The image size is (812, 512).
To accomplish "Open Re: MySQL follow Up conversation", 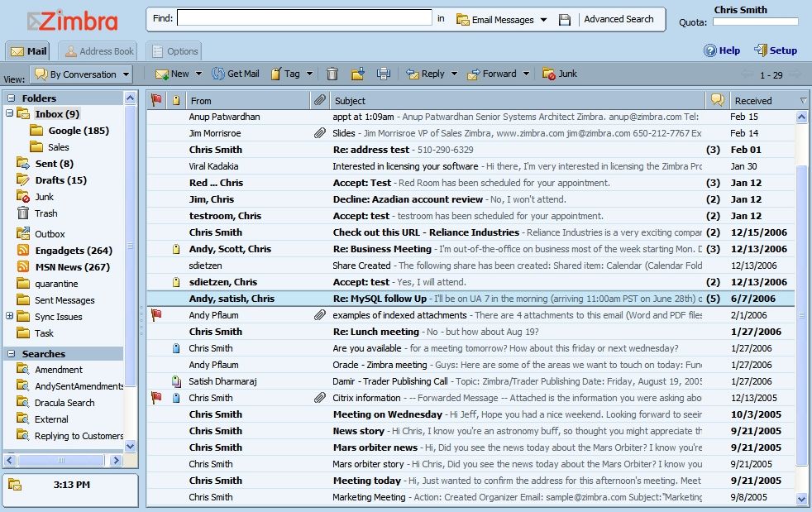I will (470, 299).
